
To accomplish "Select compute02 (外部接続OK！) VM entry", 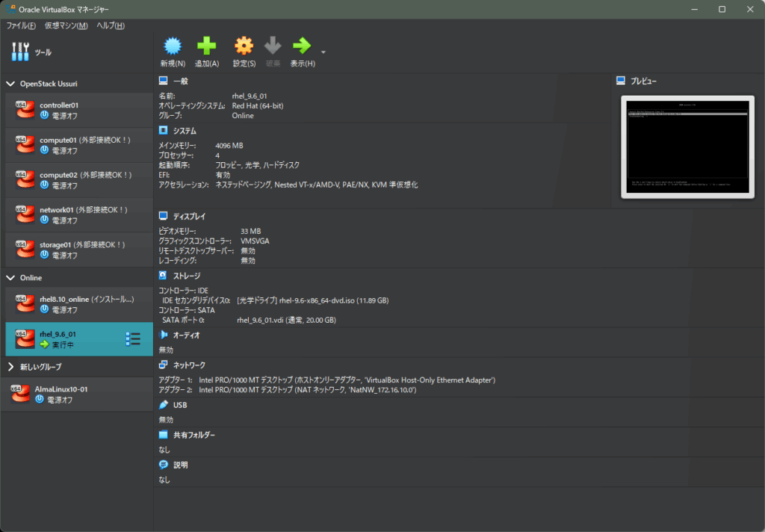I will pos(79,180).
